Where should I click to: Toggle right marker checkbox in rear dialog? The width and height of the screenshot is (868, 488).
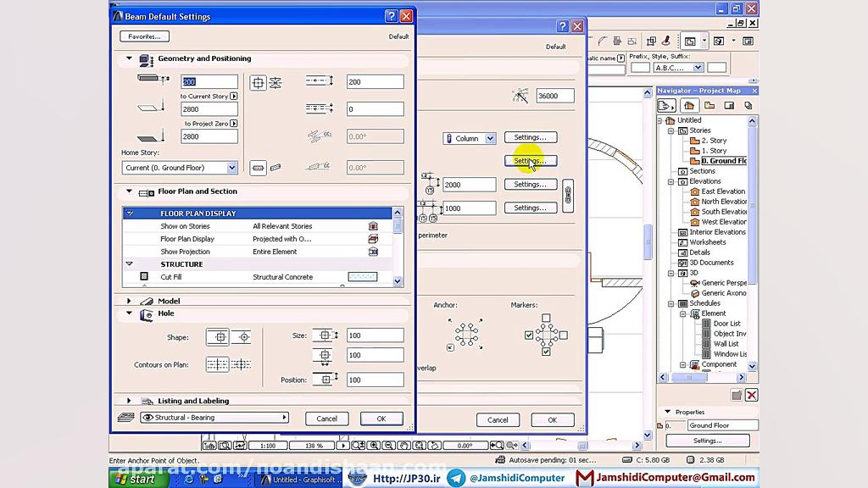pos(563,335)
